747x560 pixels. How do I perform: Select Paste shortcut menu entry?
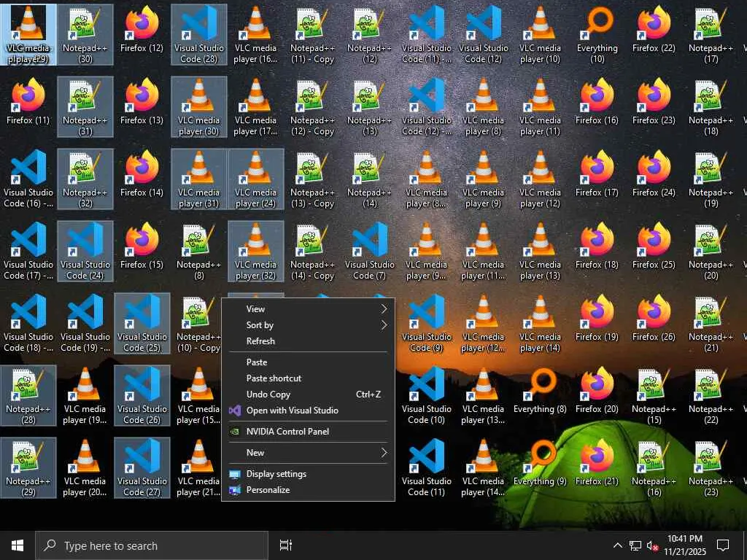click(309, 378)
